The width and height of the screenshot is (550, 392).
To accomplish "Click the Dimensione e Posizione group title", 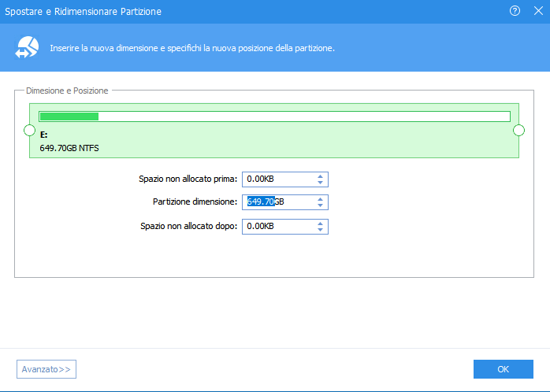I will pyautogui.click(x=67, y=91).
